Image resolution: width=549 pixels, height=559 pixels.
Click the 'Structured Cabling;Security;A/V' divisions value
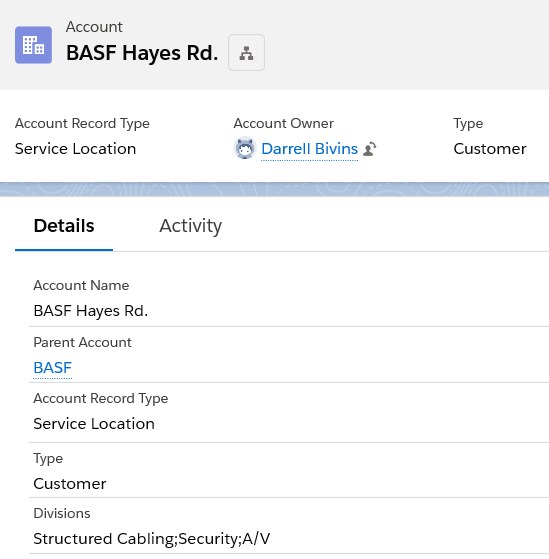coord(152,539)
